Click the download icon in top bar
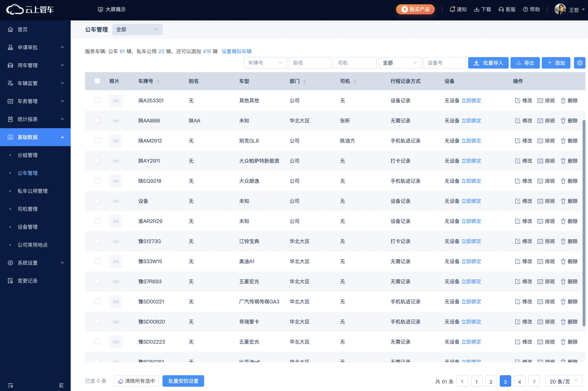588x391 pixels. click(x=476, y=10)
